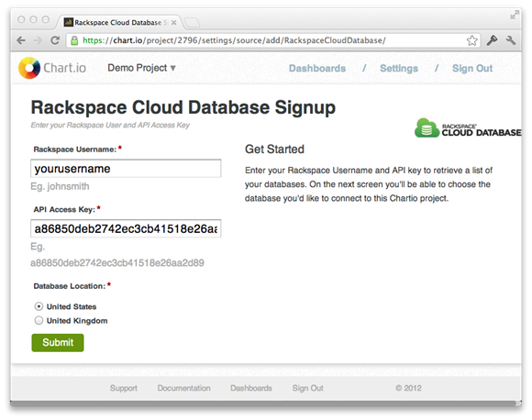Click the Sign Out footer link
This screenshot has width=532, height=420.
point(307,388)
